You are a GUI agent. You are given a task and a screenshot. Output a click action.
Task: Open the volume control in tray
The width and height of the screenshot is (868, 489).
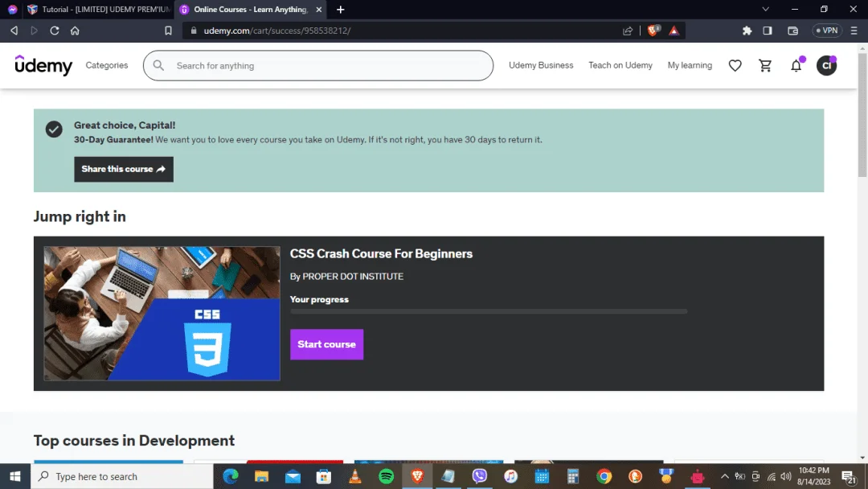(x=785, y=476)
